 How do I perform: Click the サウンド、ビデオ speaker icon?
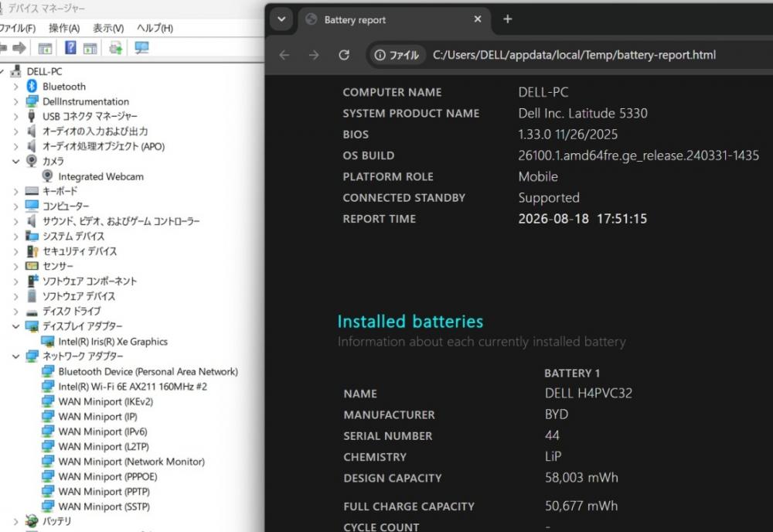click(x=32, y=221)
